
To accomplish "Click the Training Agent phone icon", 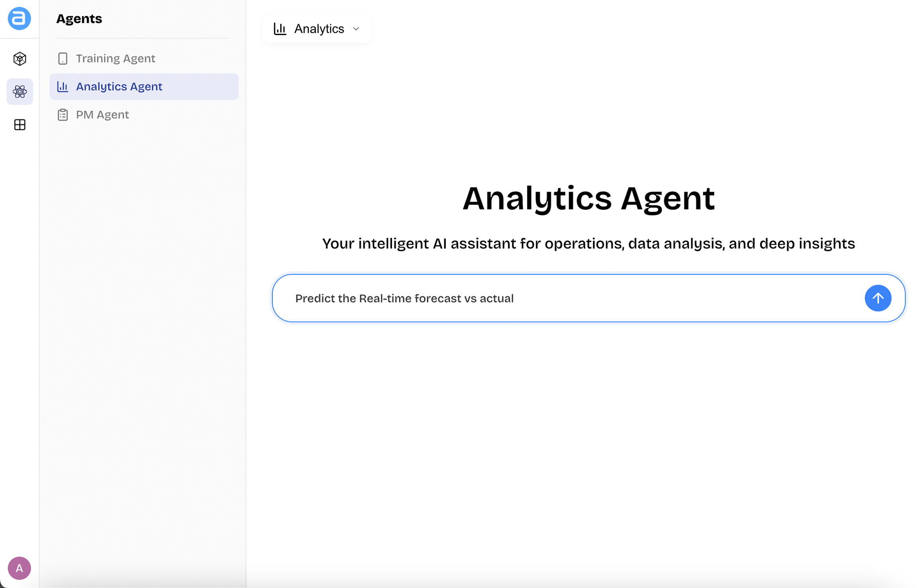I will [x=63, y=59].
